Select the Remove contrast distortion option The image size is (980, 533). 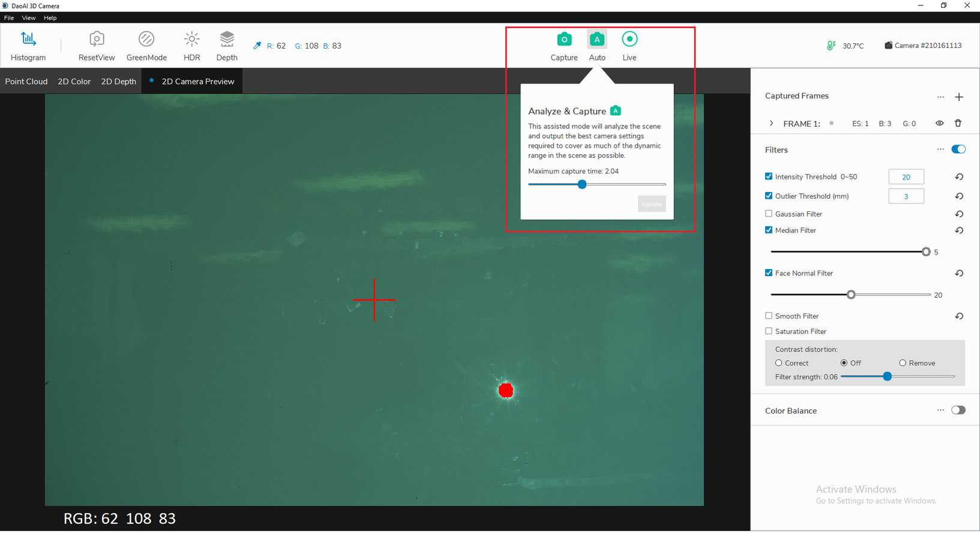(x=903, y=363)
